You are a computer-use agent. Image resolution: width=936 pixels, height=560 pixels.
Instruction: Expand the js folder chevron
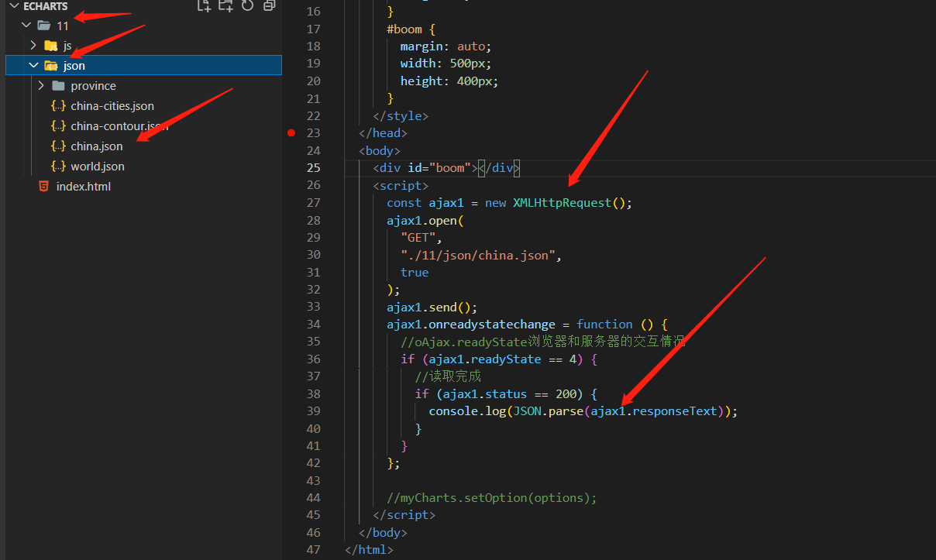point(33,46)
